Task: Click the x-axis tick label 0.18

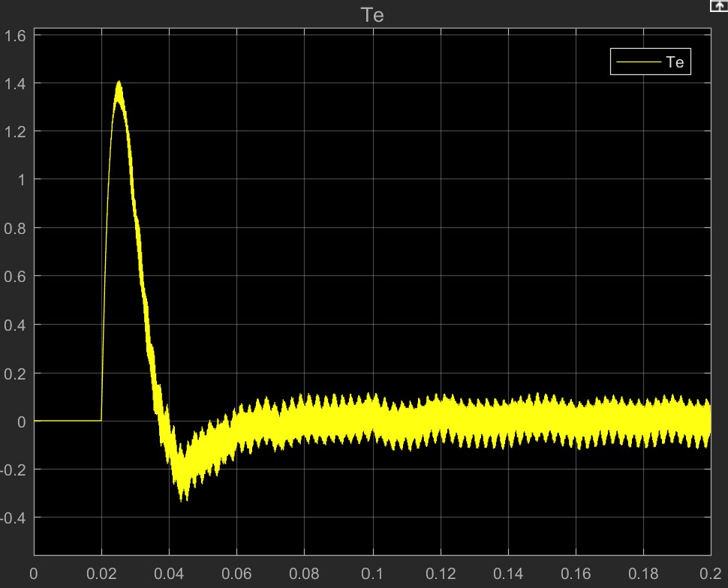Action: click(643, 574)
